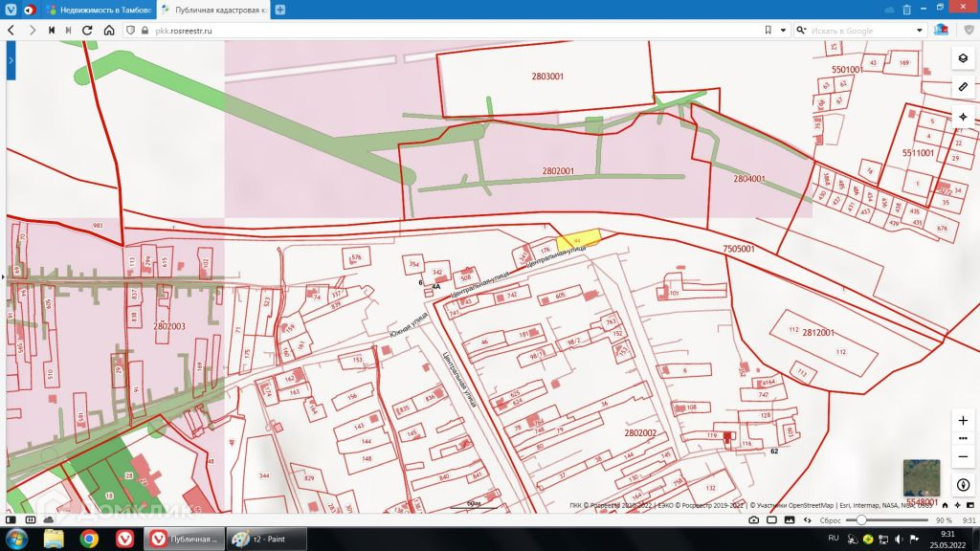
Task: Open the volume control tray icon
Action: point(898,539)
